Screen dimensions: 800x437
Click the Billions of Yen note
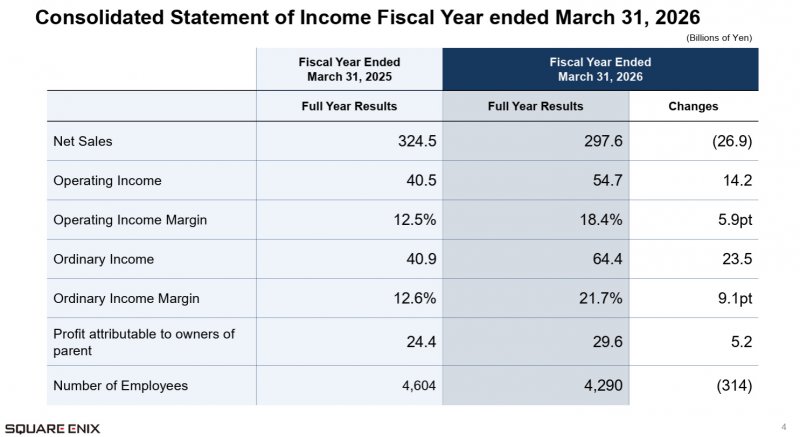click(x=719, y=38)
